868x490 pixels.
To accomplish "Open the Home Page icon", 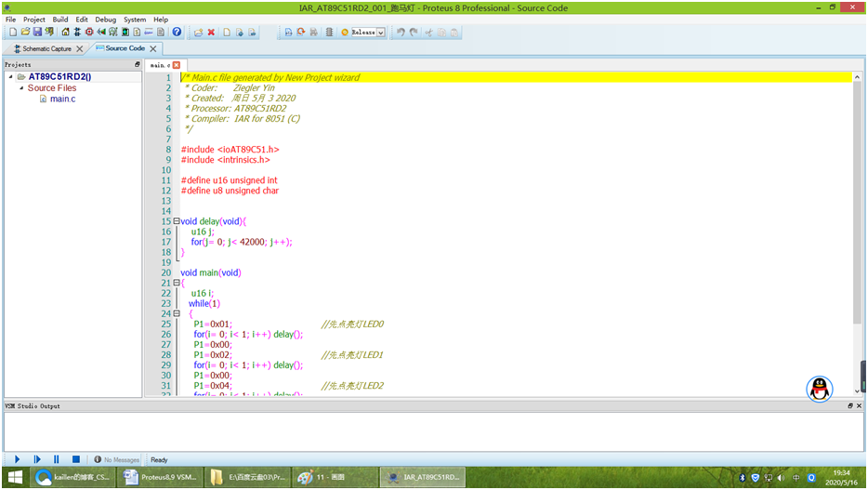I will [65, 33].
